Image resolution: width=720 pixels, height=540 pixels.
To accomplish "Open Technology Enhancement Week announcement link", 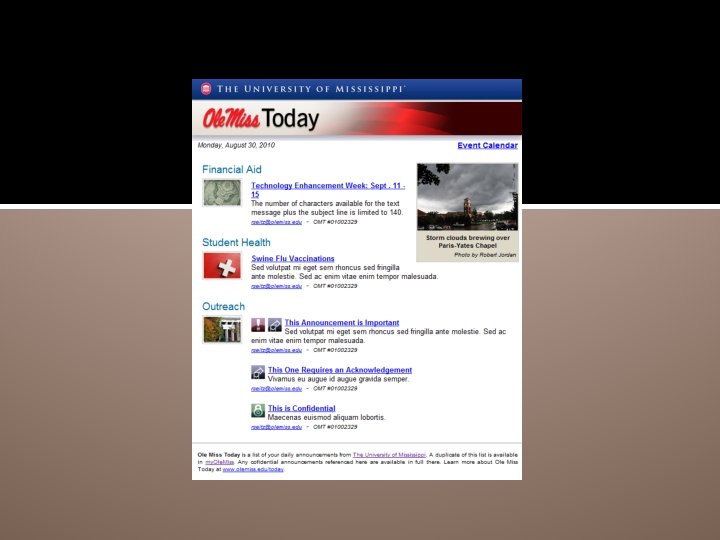I will click(328, 190).
